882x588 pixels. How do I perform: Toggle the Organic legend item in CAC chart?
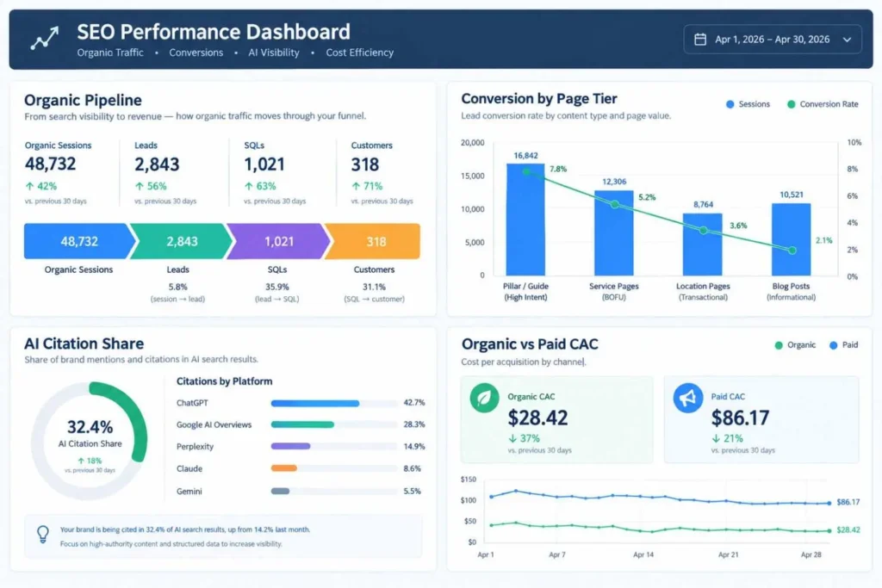[x=795, y=345]
